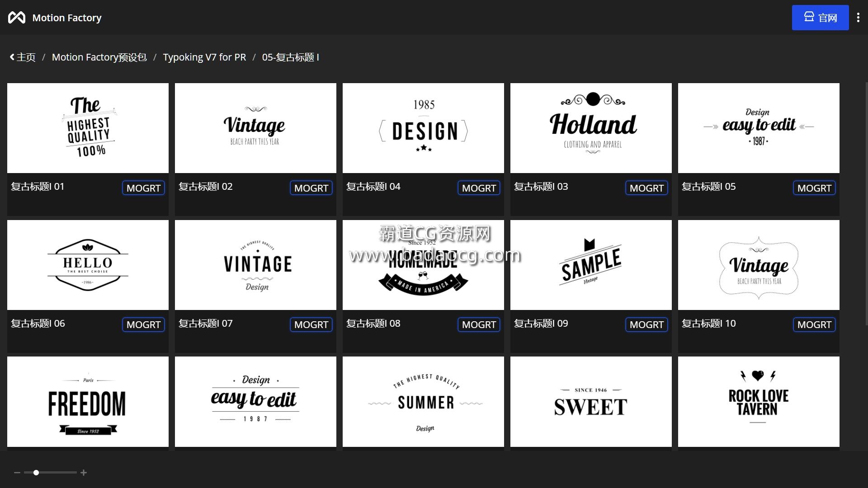Click MOGRT button for 复古标题I 06
The image size is (868, 488).
[143, 324]
